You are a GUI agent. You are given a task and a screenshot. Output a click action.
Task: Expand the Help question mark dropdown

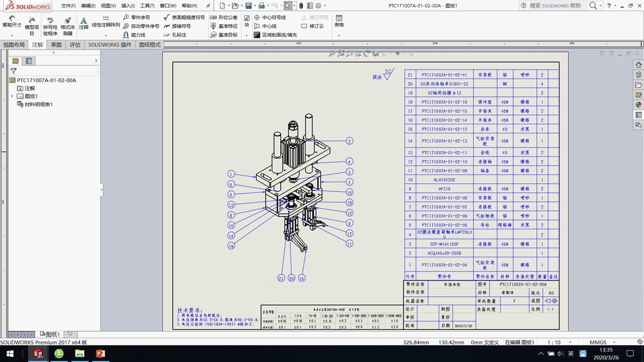click(615, 6)
